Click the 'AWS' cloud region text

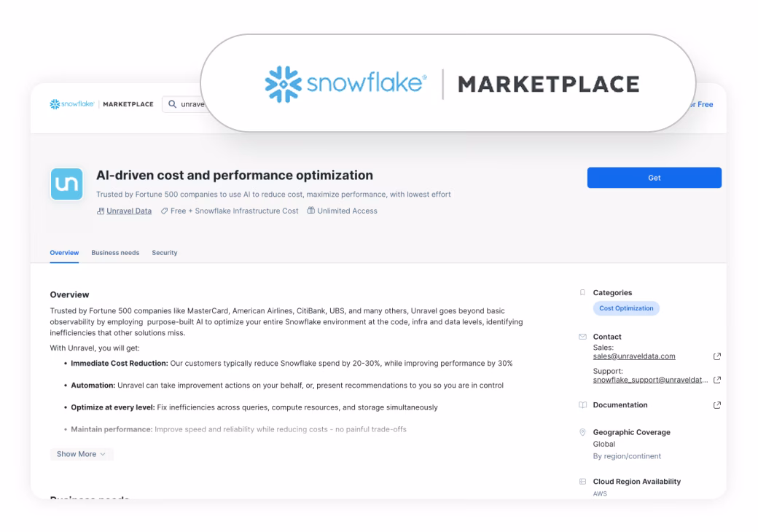click(600, 494)
